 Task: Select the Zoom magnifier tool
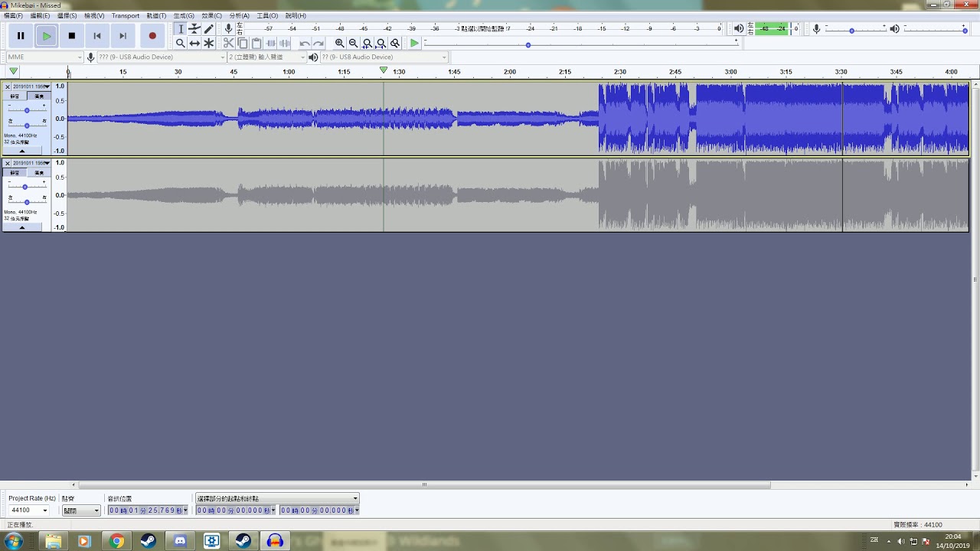[181, 44]
